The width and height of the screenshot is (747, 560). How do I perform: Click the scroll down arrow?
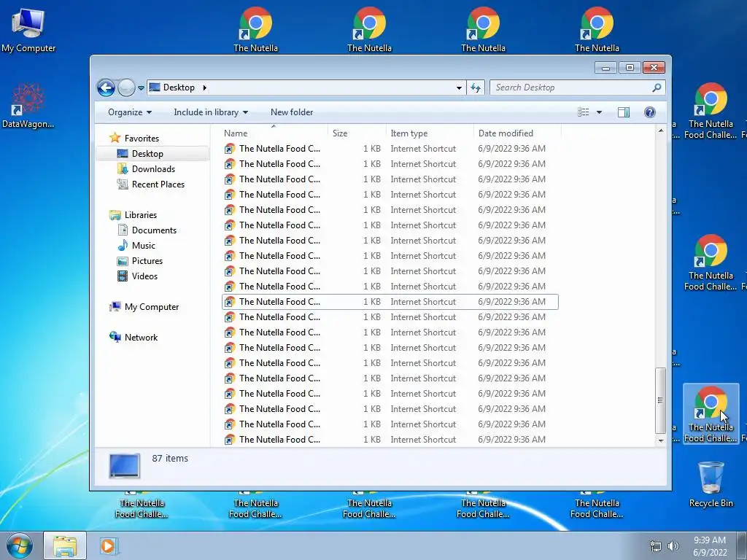660,440
